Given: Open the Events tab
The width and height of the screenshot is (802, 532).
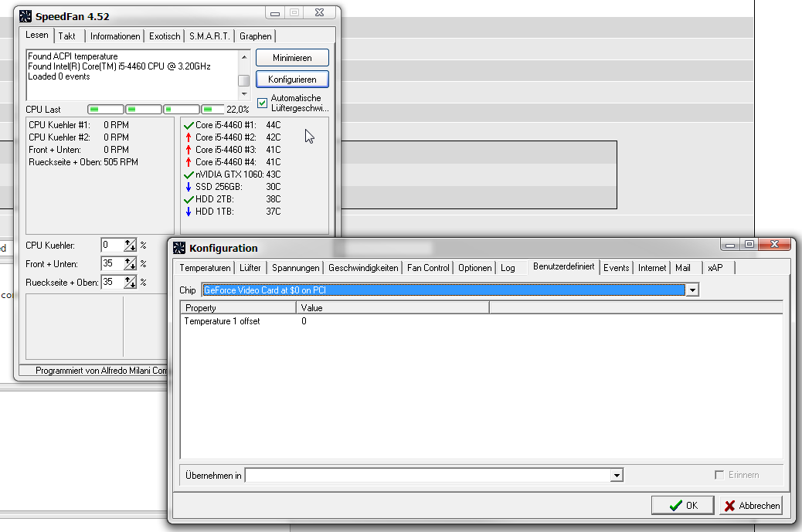Looking at the screenshot, I should click(617, 268).
